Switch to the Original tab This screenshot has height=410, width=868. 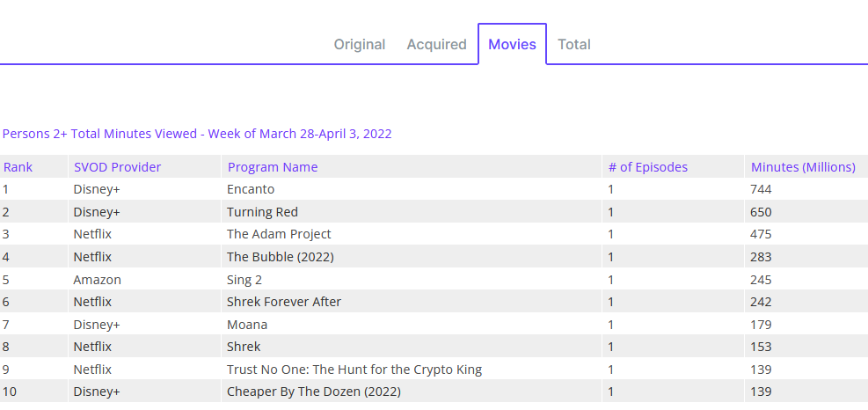click(x=359, y=44)
